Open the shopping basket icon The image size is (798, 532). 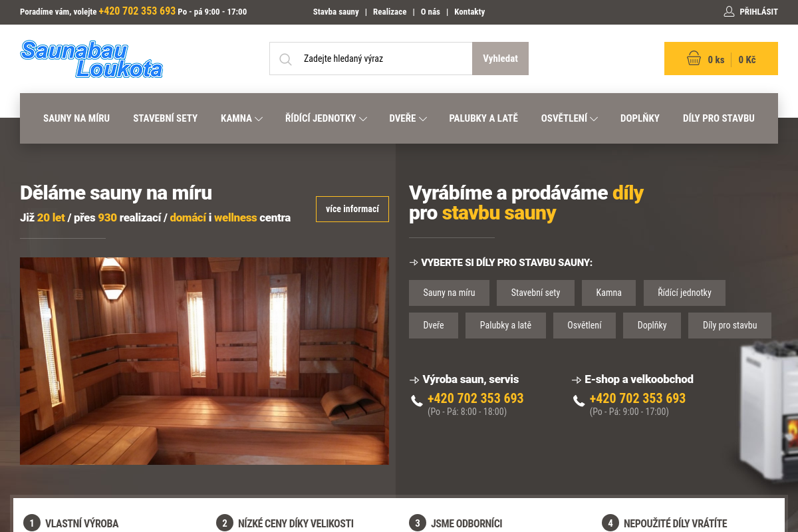point(694,59)
